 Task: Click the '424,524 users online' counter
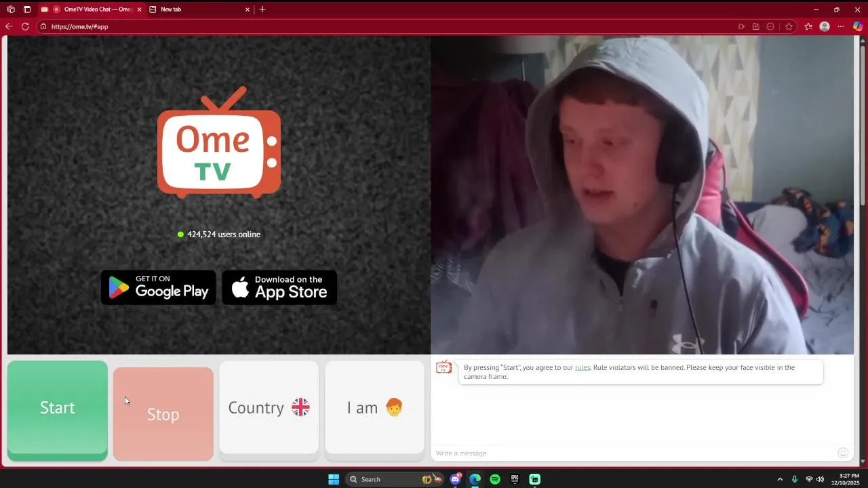coord(219,235)
